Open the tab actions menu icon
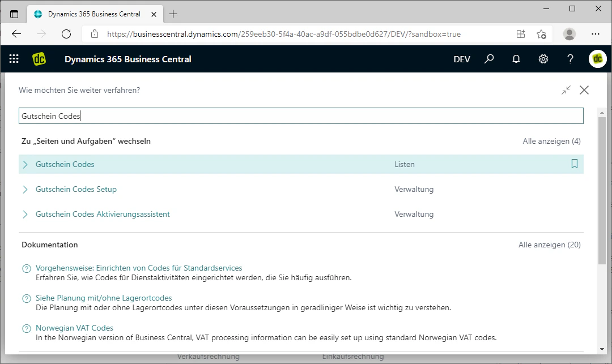Image resolution: width=612 pixels, height=364 pixels. (14, 14)
